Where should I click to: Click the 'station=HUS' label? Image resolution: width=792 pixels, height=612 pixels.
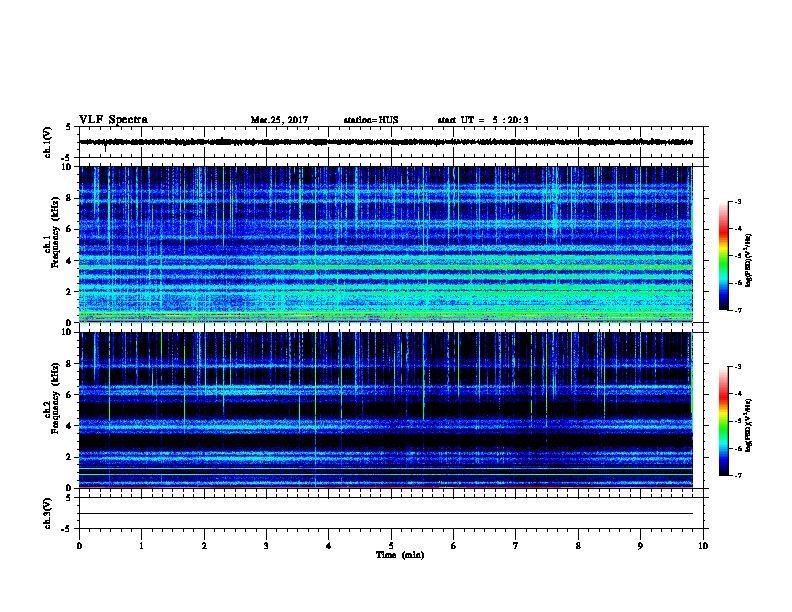pos(371,120)
